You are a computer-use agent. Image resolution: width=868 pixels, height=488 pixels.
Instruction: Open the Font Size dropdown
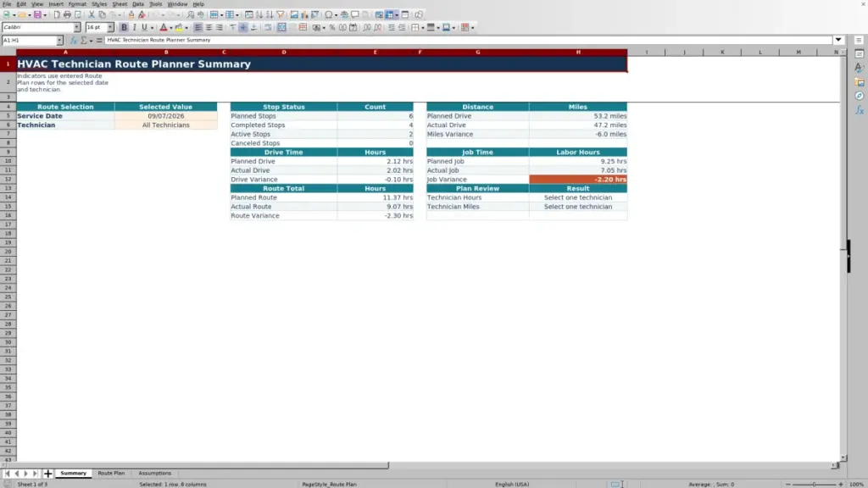tap(110, 28)
